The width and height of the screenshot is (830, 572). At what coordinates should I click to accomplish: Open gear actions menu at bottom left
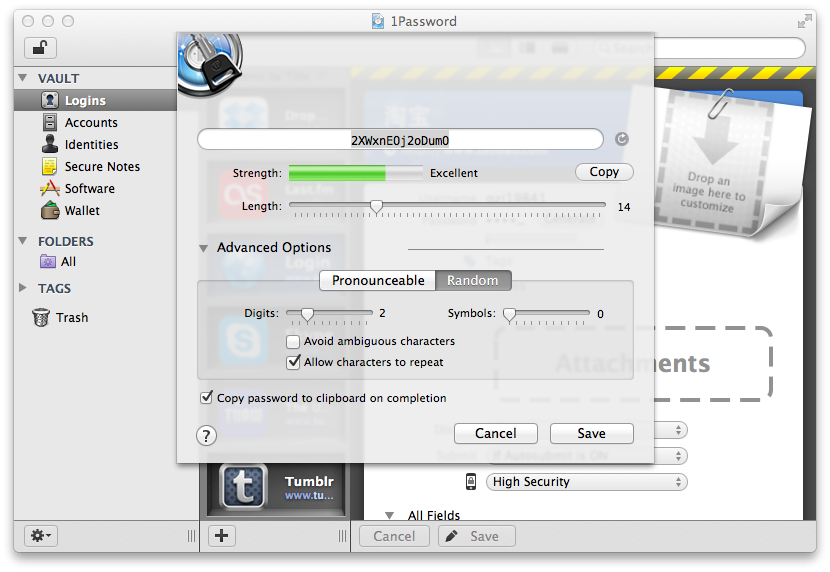(41, 536)
